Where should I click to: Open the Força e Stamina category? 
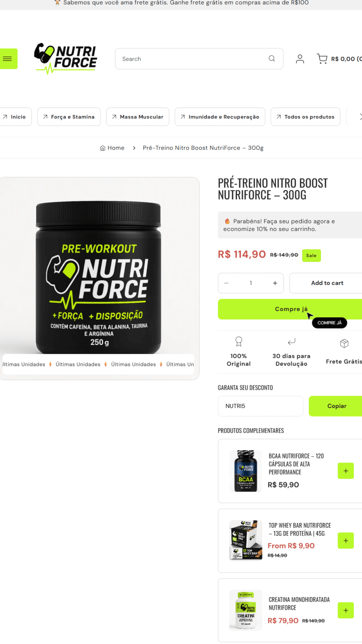pyautogui.click(x=69, y=117)
